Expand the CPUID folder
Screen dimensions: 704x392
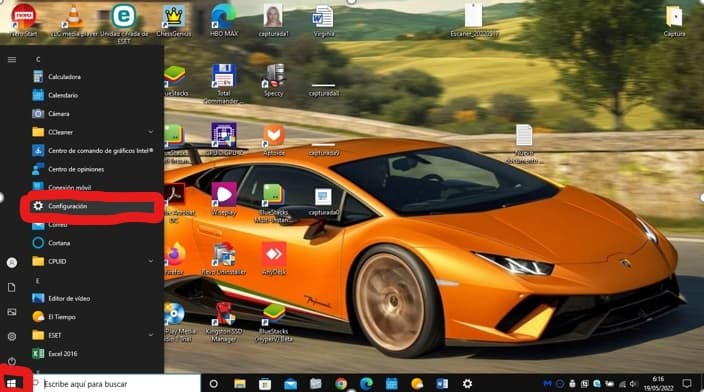[151, 261]
